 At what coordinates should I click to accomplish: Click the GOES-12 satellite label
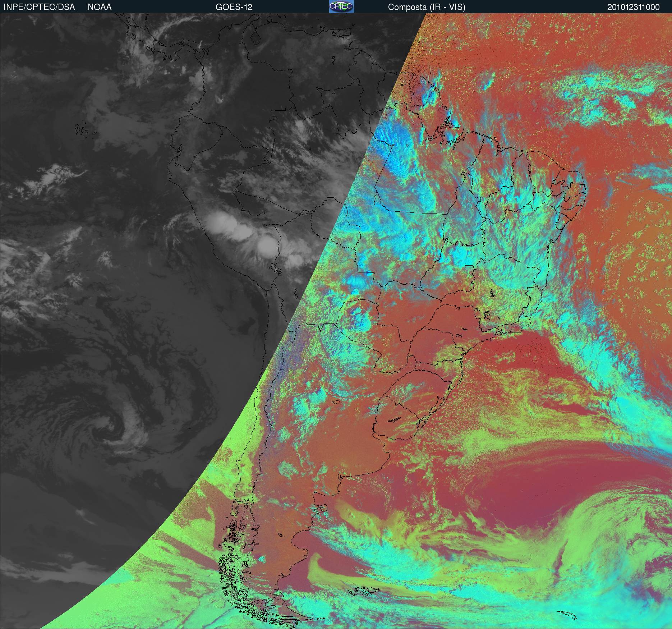click(x=234, y=7)
